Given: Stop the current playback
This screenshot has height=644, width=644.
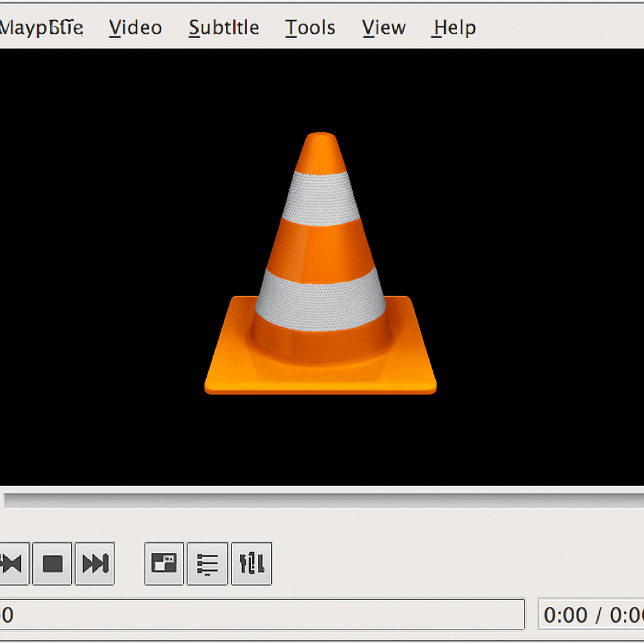Looking at the screenshot, I should point(52,563).
